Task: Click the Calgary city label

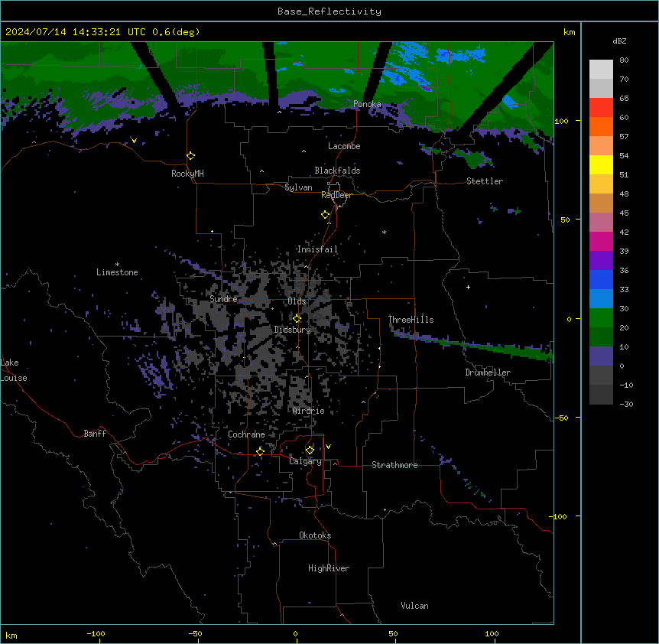Action: 306,461
